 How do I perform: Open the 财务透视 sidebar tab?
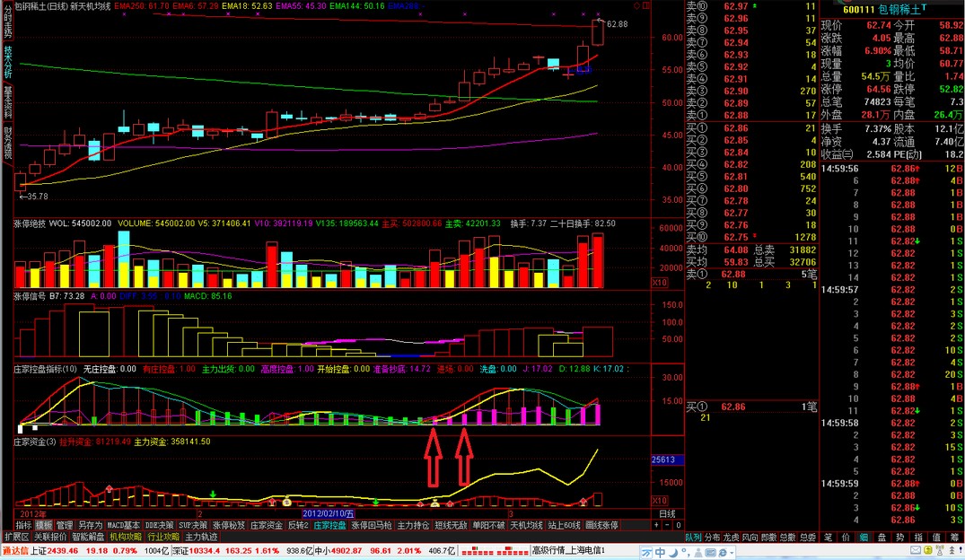[7, 143]
